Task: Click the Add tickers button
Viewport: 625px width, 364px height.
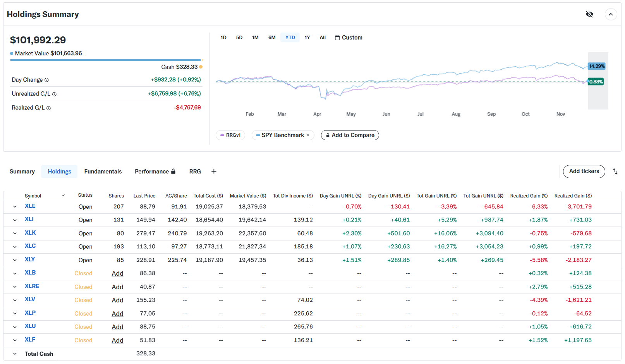Action: point(584,171)
